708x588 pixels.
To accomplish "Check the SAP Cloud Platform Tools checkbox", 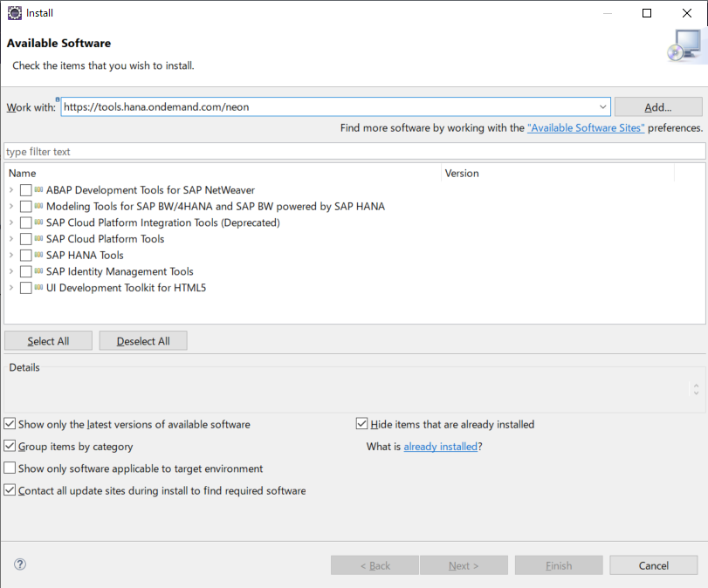I will 25,239.
